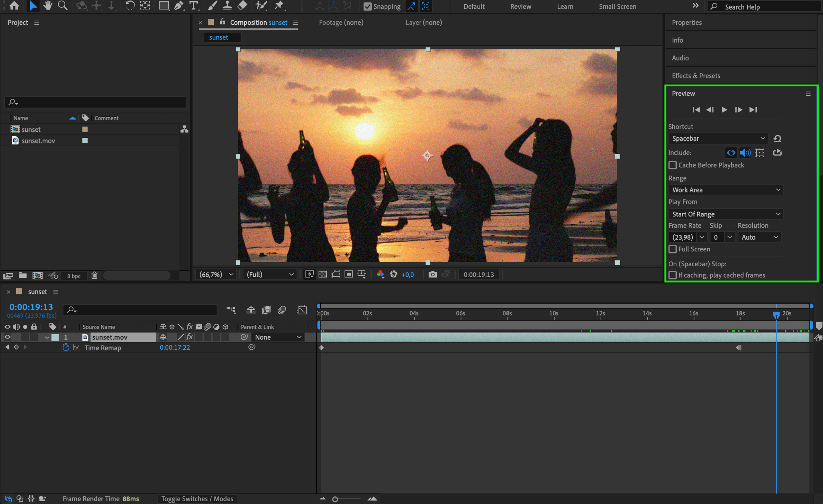Click delete trash icon in Project panel
Image resolution: width=823 pixels, height=504 pixels.
(94, 275)
